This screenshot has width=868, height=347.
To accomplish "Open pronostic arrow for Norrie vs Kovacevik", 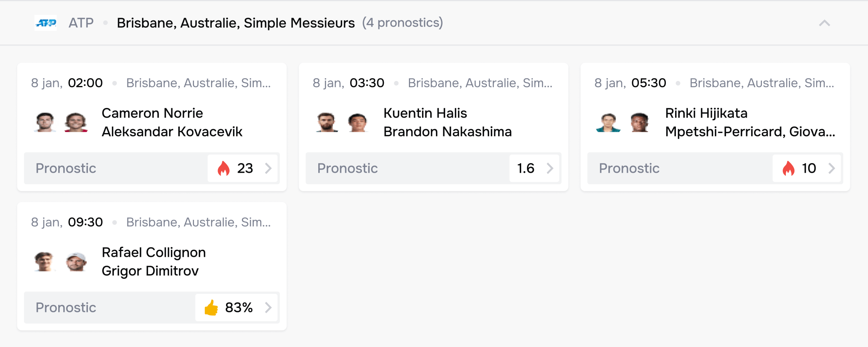I will pos(269,168).
